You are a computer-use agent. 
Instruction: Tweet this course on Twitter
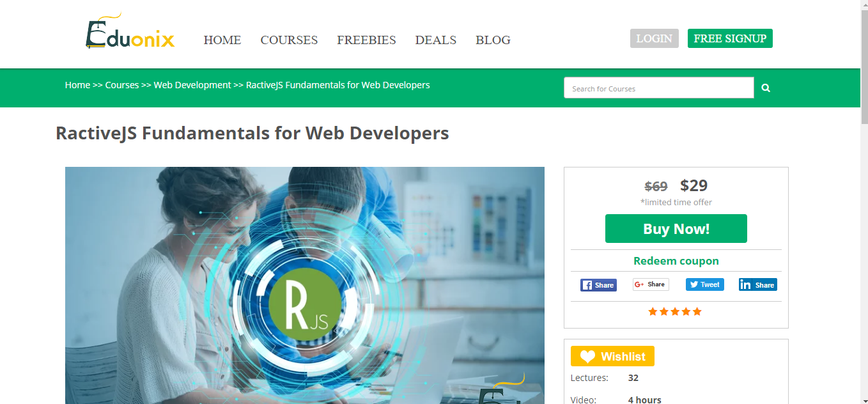[x=704, y=284]
